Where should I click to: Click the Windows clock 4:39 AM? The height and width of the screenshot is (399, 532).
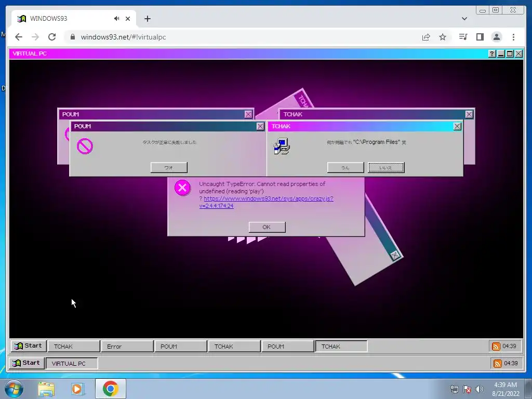(x=506, y=389)
